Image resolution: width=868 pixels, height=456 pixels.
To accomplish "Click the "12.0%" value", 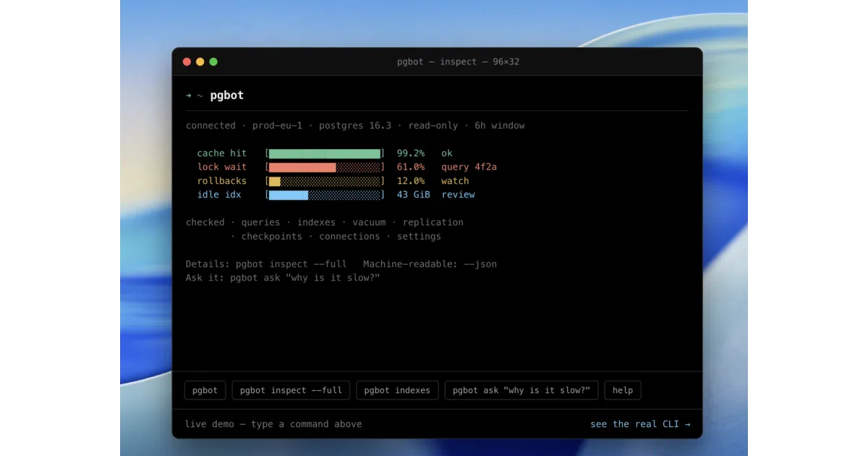I will (411, 181).
